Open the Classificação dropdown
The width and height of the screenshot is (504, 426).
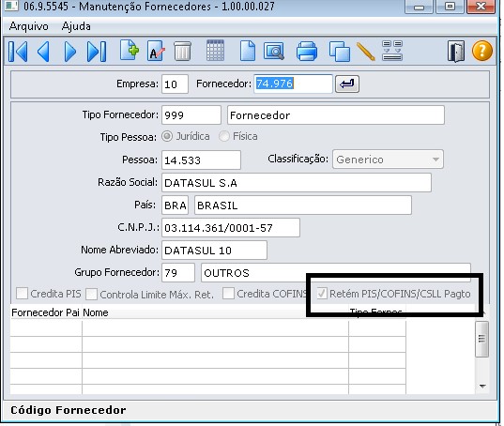point(388,160)
